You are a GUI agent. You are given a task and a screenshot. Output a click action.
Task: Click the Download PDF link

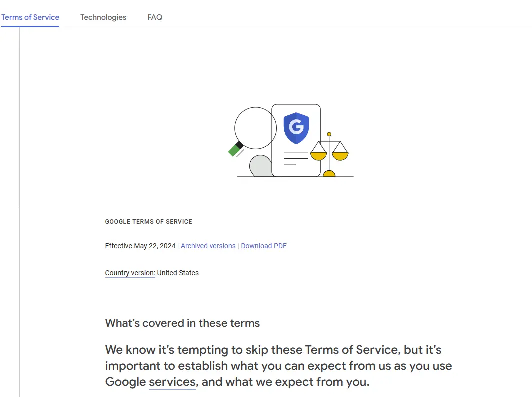pos(264,246)
